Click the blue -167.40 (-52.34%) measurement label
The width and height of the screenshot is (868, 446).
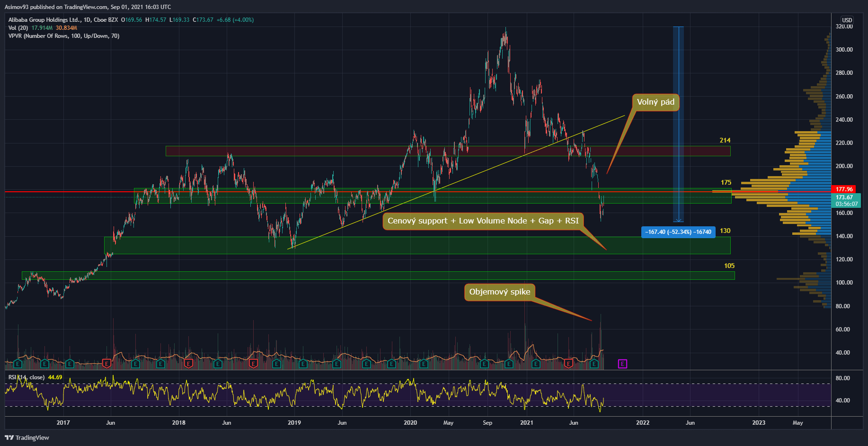tap(678, 232)
